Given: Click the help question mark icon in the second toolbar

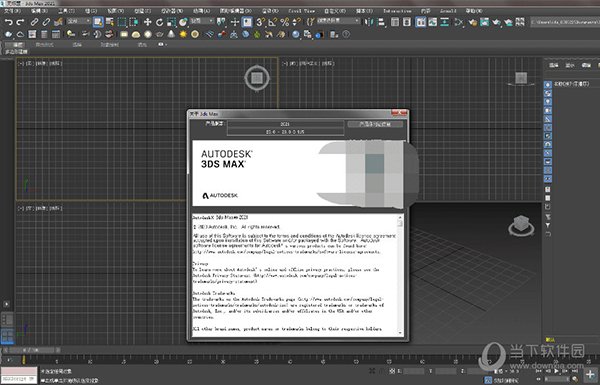Looking at the screenshot, I should 346,34.
